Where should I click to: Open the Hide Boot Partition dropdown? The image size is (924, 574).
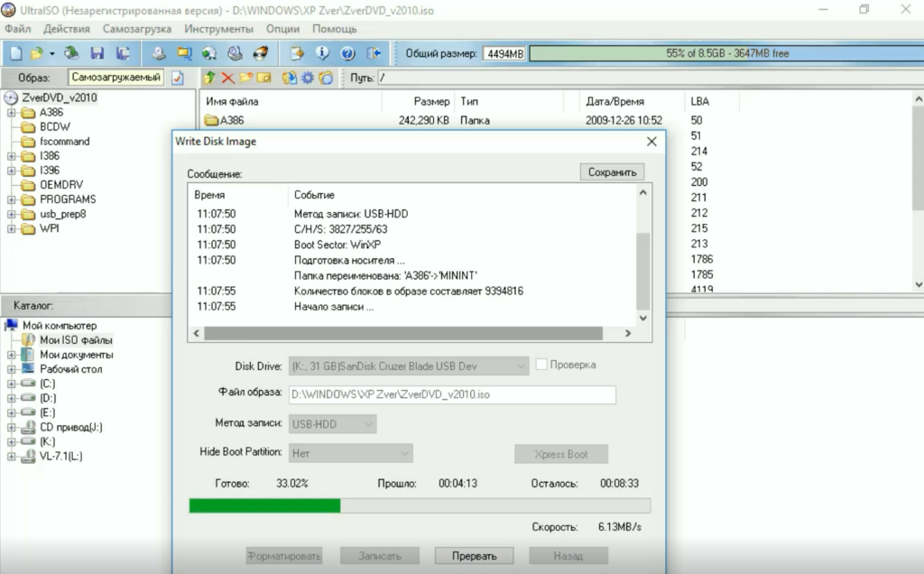pos(350,453)
